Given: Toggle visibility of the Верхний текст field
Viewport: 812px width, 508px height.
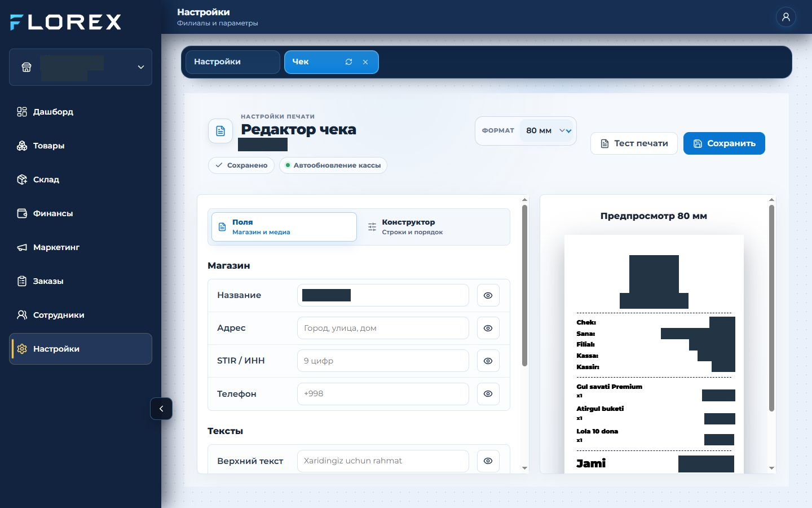Looking at the screenshot, I should point(488,461).
